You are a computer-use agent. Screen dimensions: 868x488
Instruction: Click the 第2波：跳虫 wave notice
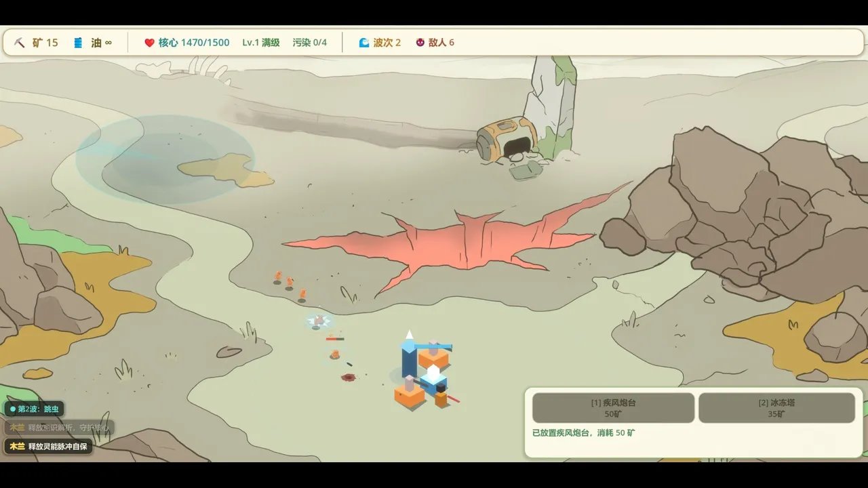tap(35, 409)
